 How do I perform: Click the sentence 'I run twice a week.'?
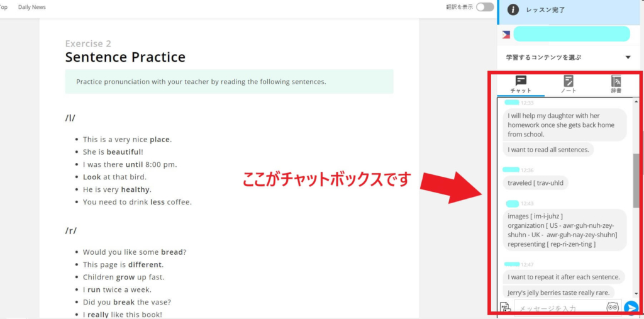[x=117, y=289]
